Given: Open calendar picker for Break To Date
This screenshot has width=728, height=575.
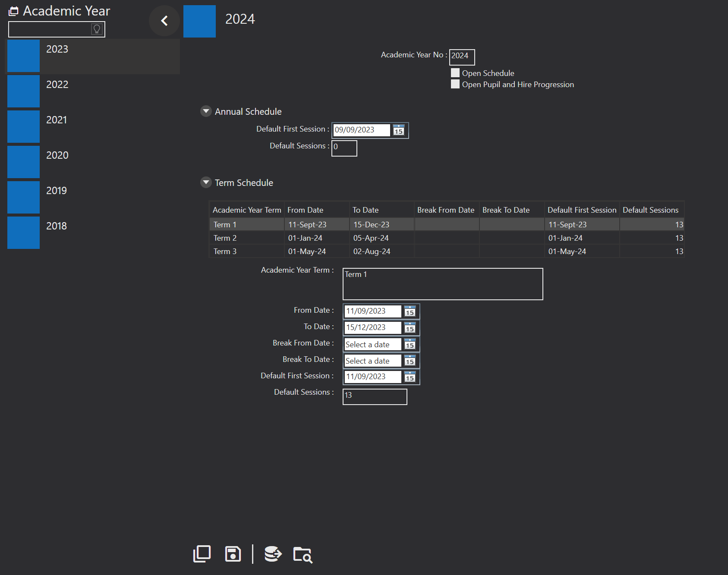Looking at the screenshot, I should [x=410, y=361].
